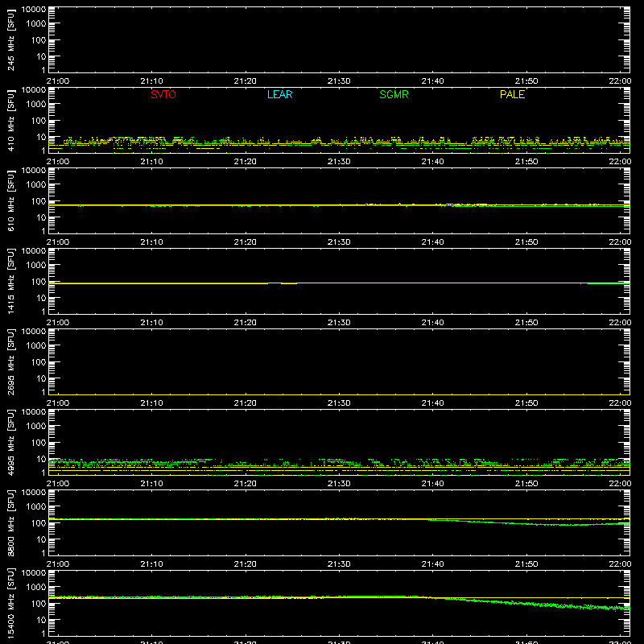The width and height of the screenshot is (644, 644).
Task: Click the 10000 y-axis label of 245 MHz panel
Action: coord(34,10)
